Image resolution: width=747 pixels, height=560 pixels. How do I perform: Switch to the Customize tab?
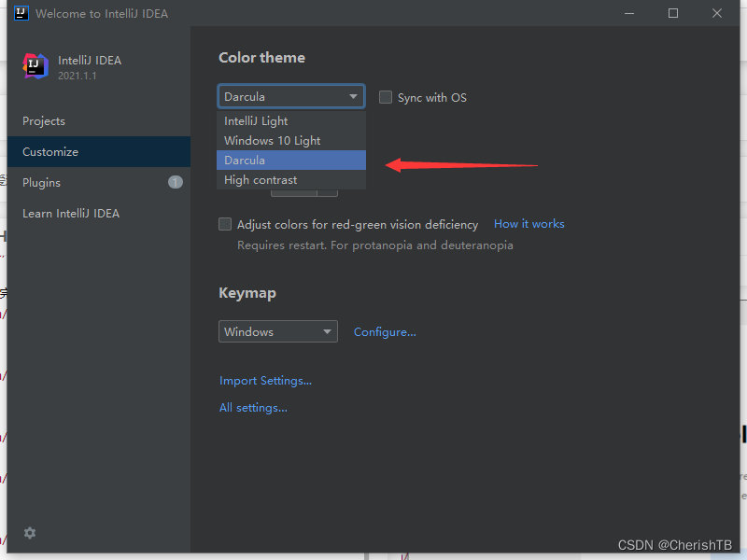coord(99,151)
